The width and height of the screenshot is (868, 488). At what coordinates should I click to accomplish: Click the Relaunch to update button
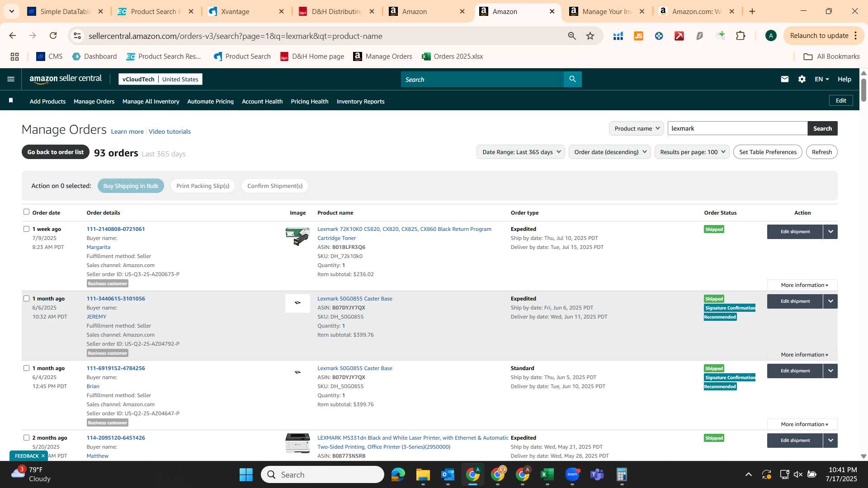[x=823, y=36]
